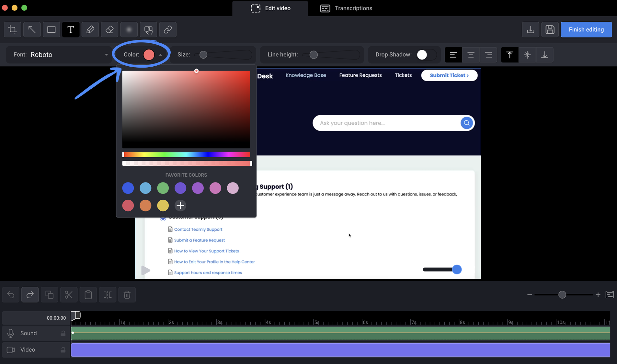Click the Size slider handle

(x=203, y=55)
